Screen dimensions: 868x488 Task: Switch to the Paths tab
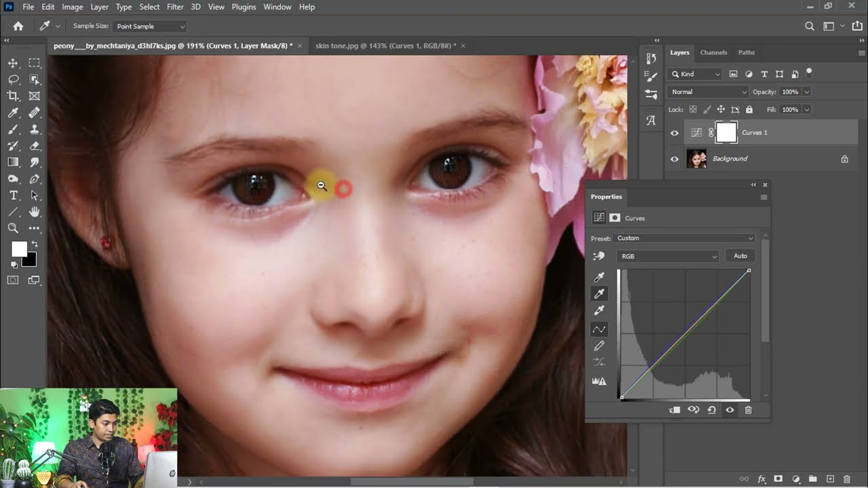746,52
